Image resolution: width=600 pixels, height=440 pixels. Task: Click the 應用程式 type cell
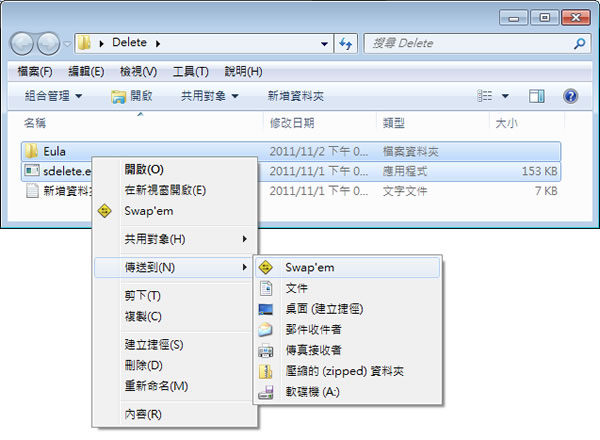tap(405, 171)
